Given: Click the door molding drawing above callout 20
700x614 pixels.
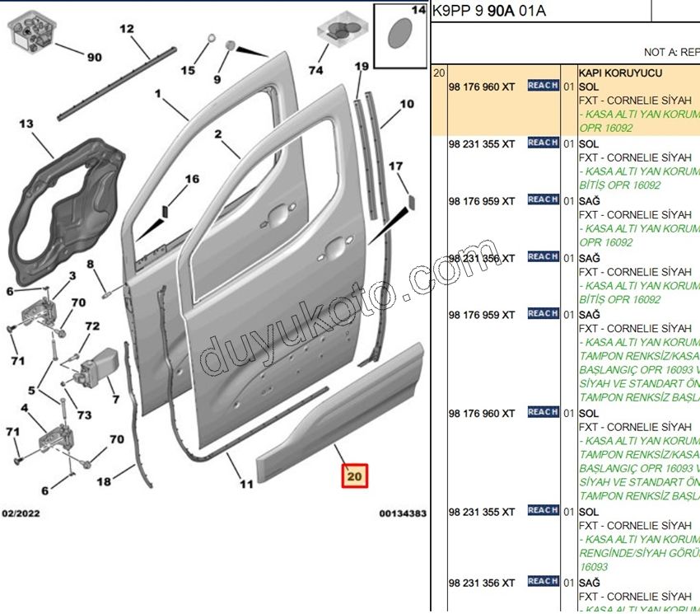Looking at the screenshot, I should pos(342,412).
